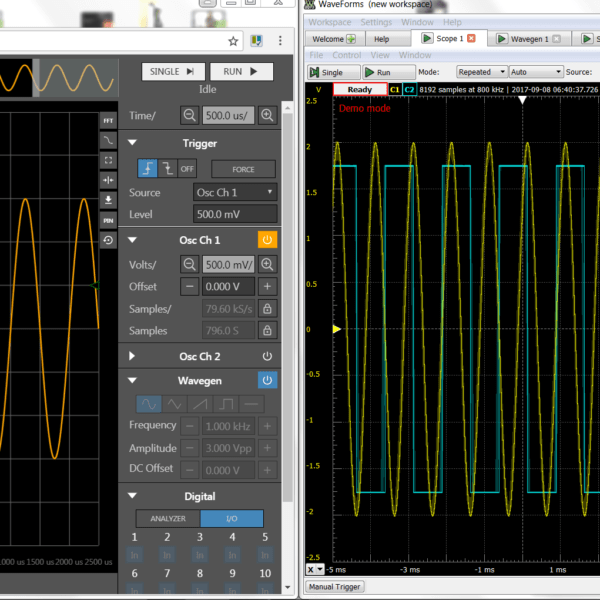Decrease the Wavegen frequency
This screenshot has width=600, height=600.
tap(189, 426)
